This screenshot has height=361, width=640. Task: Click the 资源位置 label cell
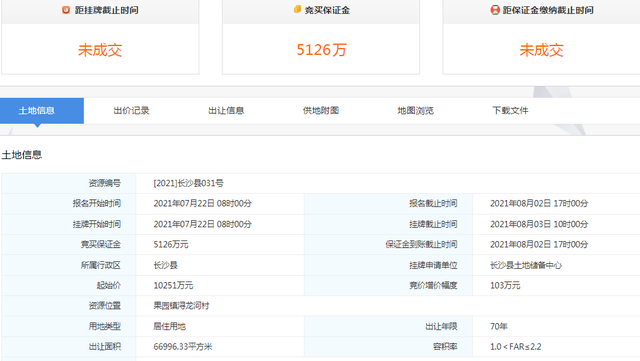(x=69, y=306)
